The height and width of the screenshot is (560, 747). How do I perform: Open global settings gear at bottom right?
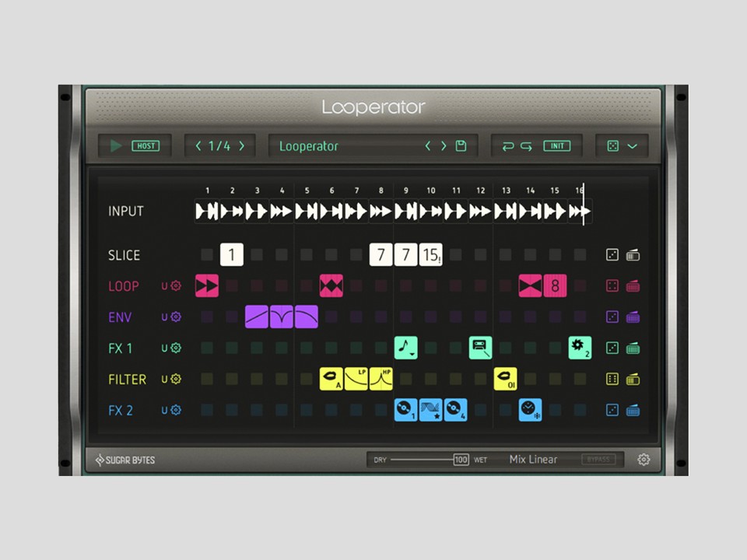tap(644, 460)
